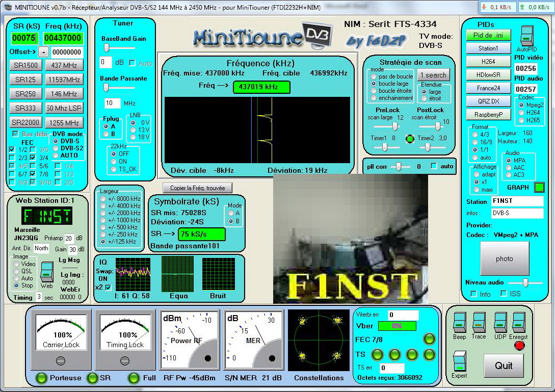Click the green LED between Timer1 and Timer2
Screen dimensions: 555x392
click(x=410, y=139)
